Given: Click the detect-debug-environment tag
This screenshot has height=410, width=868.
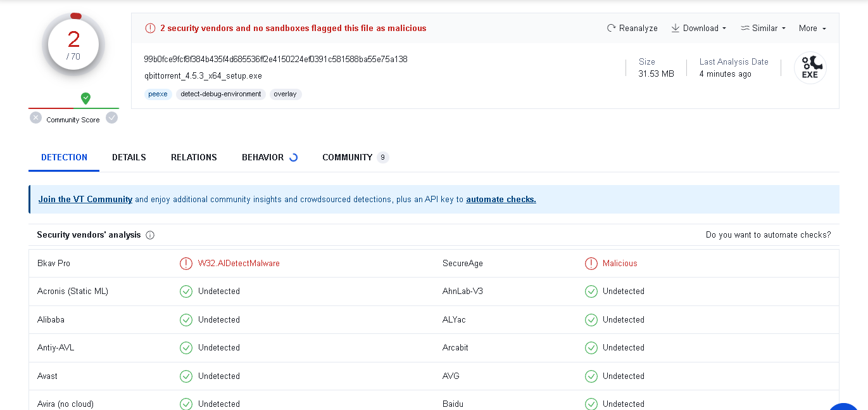Looking at the screenshot, I should click(x=221, y=94).
